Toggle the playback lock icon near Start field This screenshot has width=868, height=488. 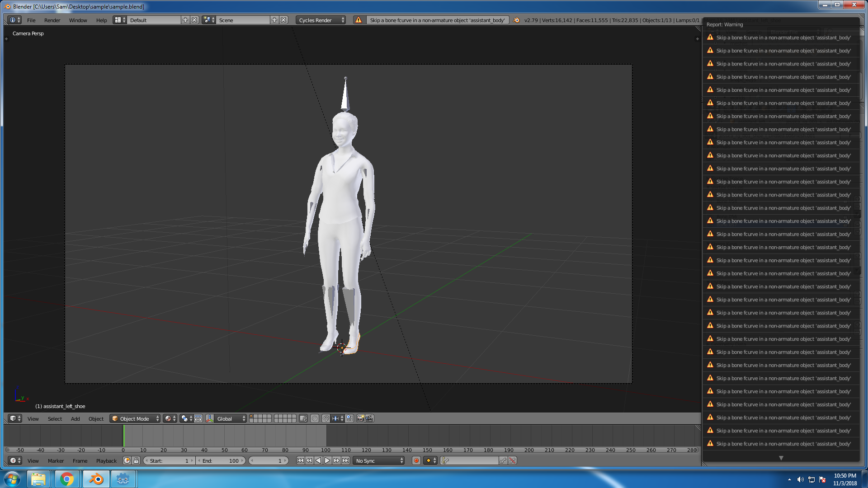point(137,460)
